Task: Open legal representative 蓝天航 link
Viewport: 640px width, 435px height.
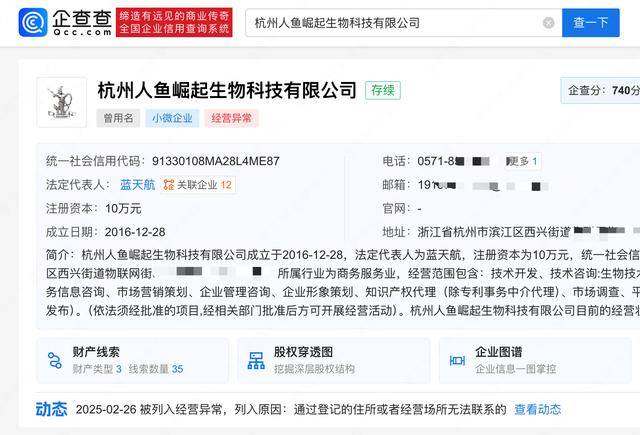Action: (x=138, y=185)
